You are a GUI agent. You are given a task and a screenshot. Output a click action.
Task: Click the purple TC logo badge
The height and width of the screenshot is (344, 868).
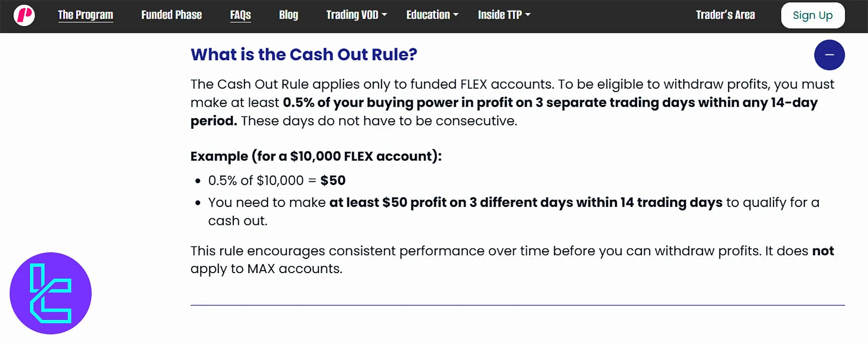51,293
